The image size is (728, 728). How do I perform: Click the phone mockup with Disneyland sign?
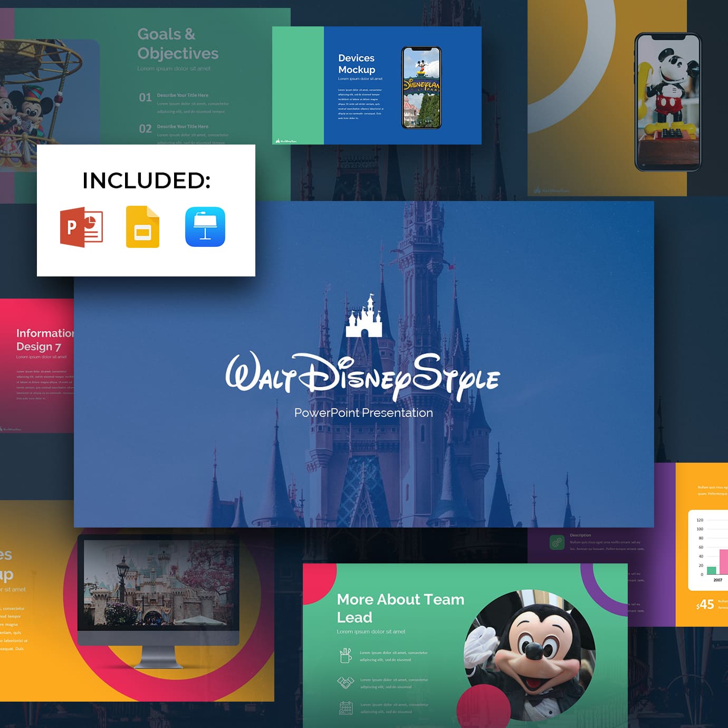[422, 88]
